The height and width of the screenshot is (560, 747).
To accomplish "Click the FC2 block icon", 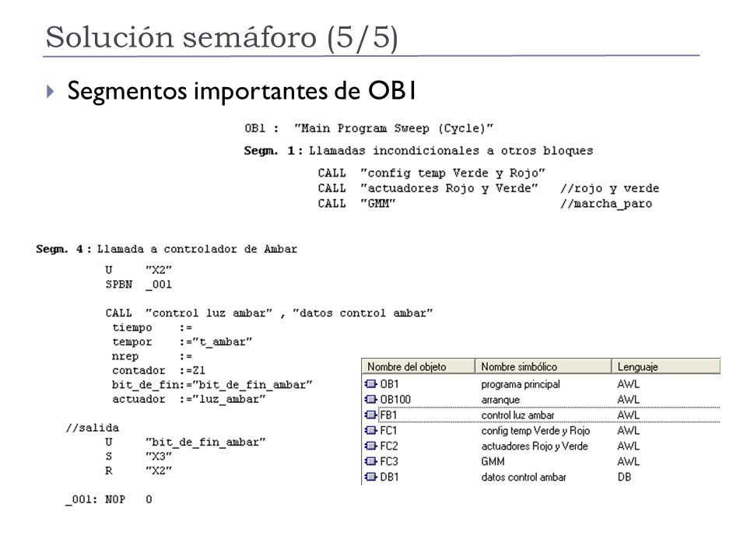I will click(370, 446).
